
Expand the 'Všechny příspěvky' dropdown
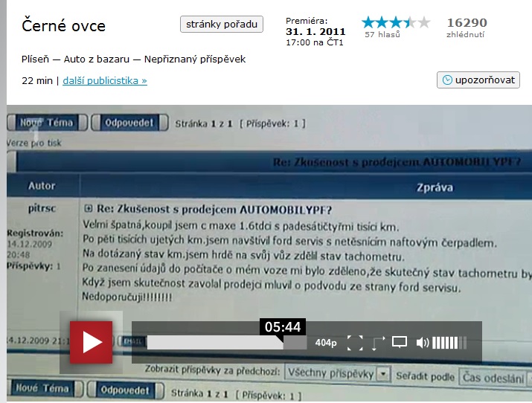[x=383, y=373]
